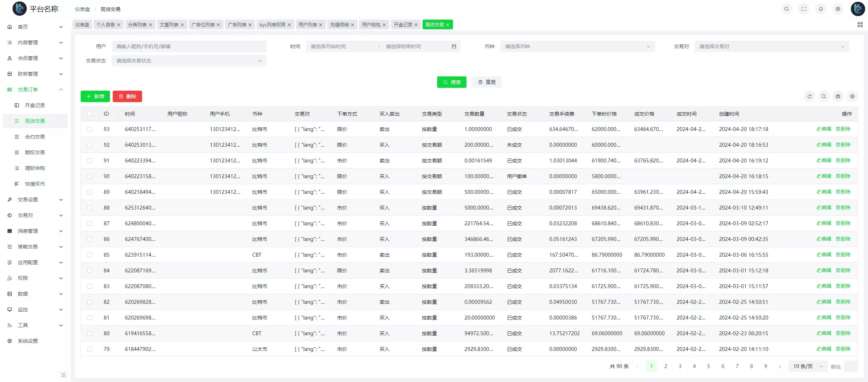Screen dimensions: 868x382
Task: Click the red 删除 button above table
Action: click(127, 96)
